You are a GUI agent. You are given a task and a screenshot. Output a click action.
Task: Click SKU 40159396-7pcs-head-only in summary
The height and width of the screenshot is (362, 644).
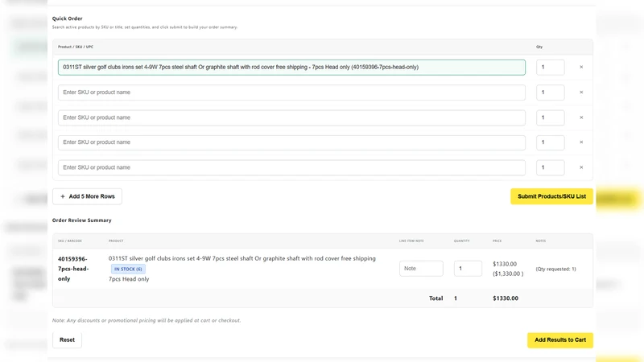(x=73, y=269)
